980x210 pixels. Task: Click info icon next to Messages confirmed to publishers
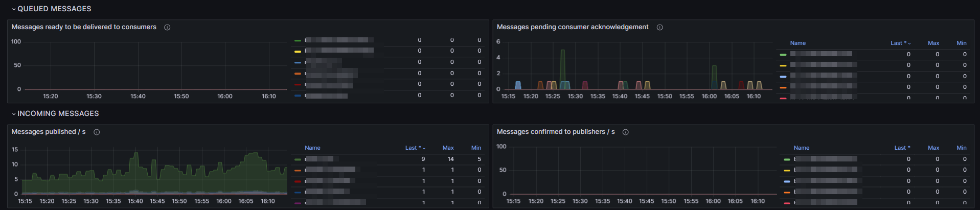[x=625, y=132]
